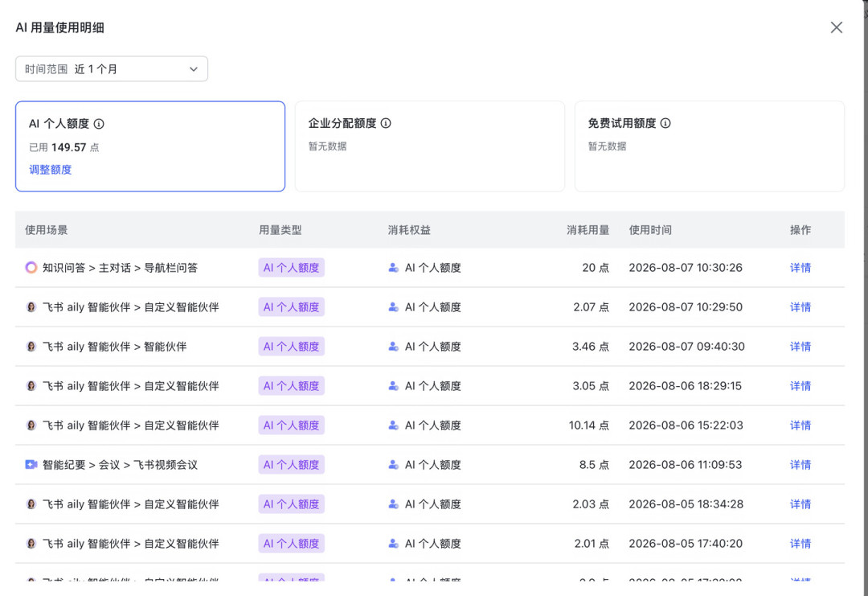Click the aily avatar icon in the 18:29:15 row
Image resolution: width=868 pixels, height=596 pixels.
(x=31, y=385)
